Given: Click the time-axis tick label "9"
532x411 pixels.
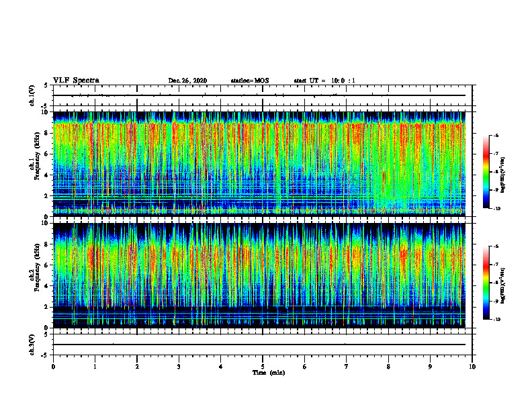Looking at the screenshot, I should [430, 367].
